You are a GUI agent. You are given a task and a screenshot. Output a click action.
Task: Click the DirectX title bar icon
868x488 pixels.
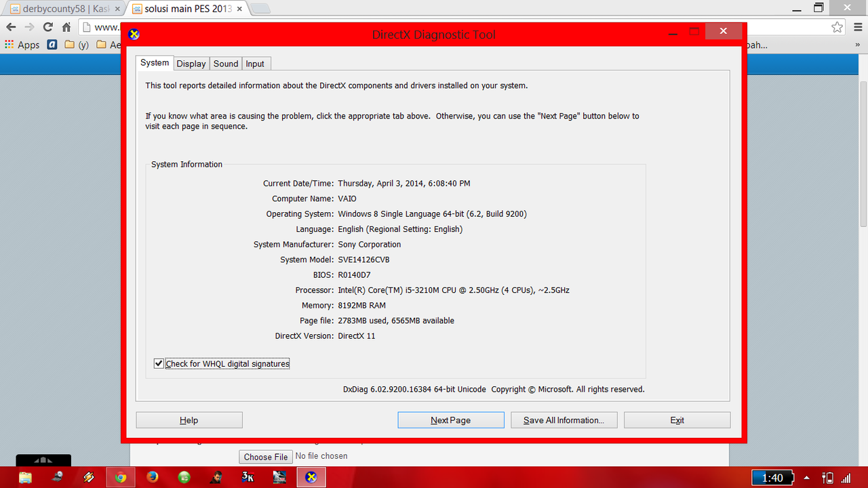click(134, 35)
